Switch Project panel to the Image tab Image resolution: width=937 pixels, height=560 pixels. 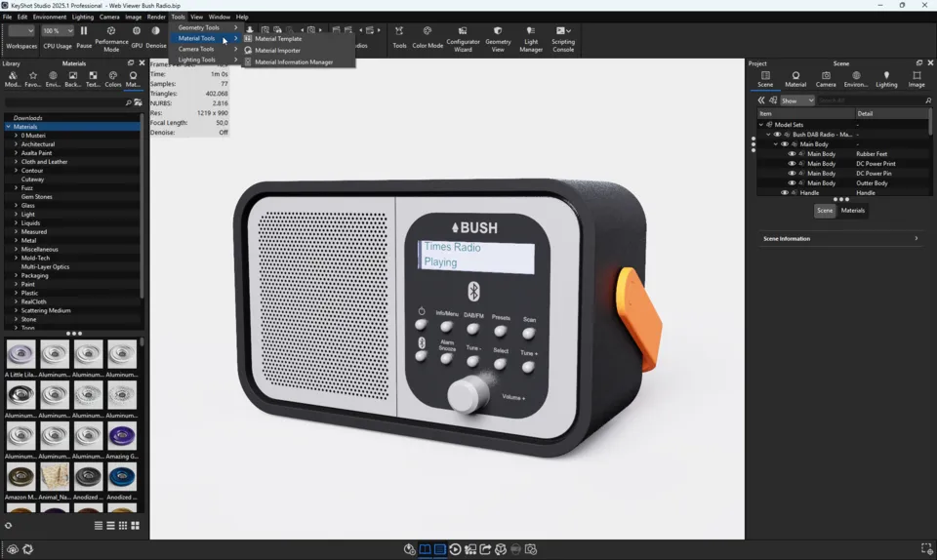pyautogui.click(x=917, y=79)
